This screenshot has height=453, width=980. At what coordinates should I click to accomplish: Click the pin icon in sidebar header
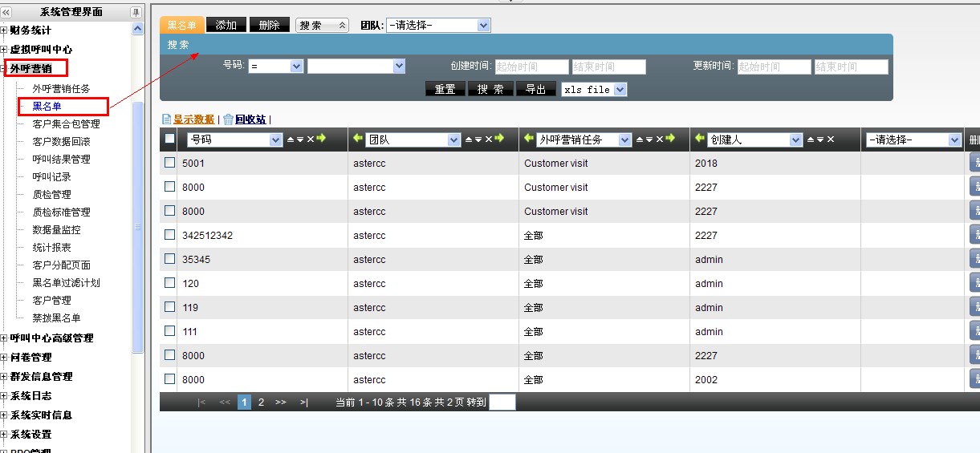tap(136, 12)
